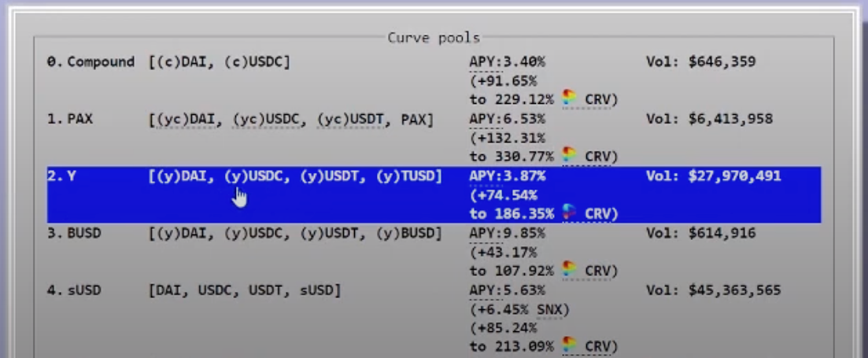This screenshot has height=358, width=868.
Task: Click the APY:3.87% label for Y
Action: (x=507, y=176)
